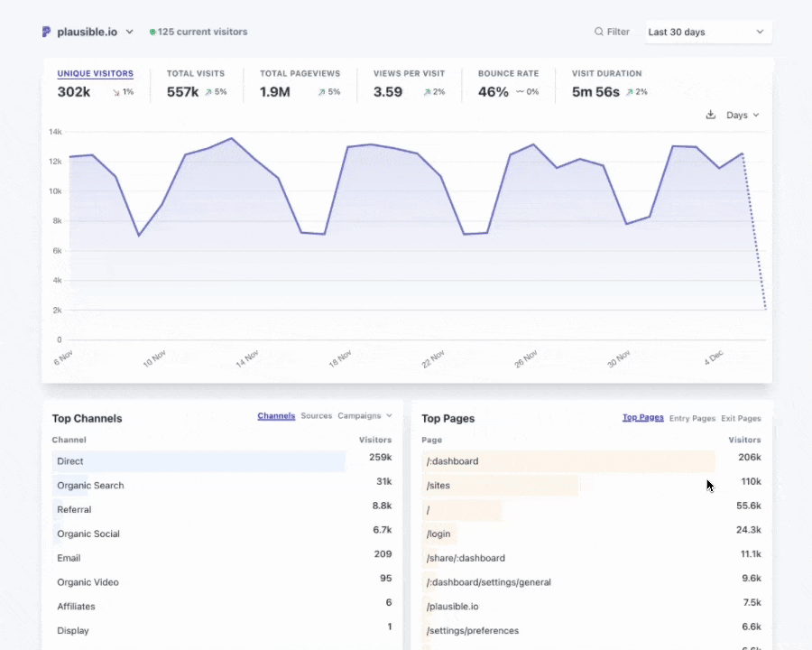Switch to the Entry Pages tab

point(692,418)
